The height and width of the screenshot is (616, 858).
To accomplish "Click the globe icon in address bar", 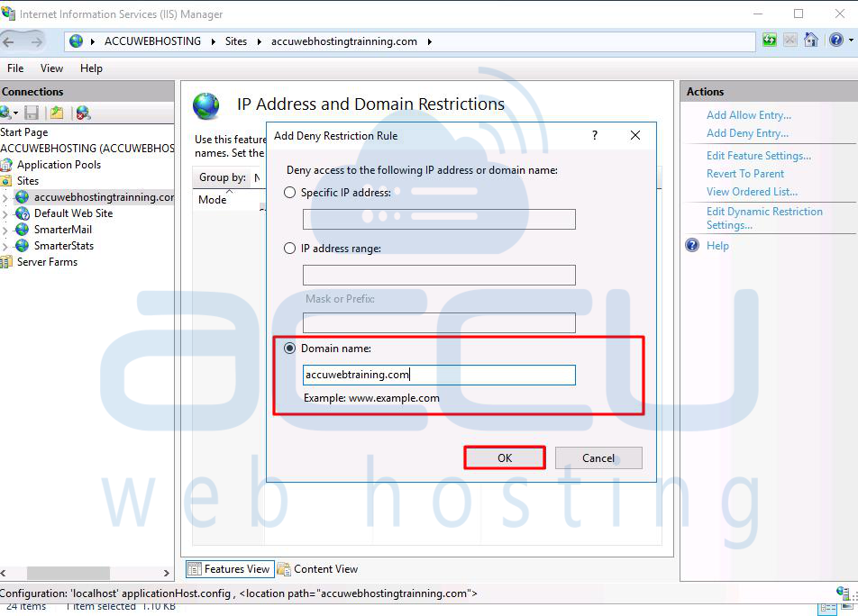I will click(x=76, y=41).
